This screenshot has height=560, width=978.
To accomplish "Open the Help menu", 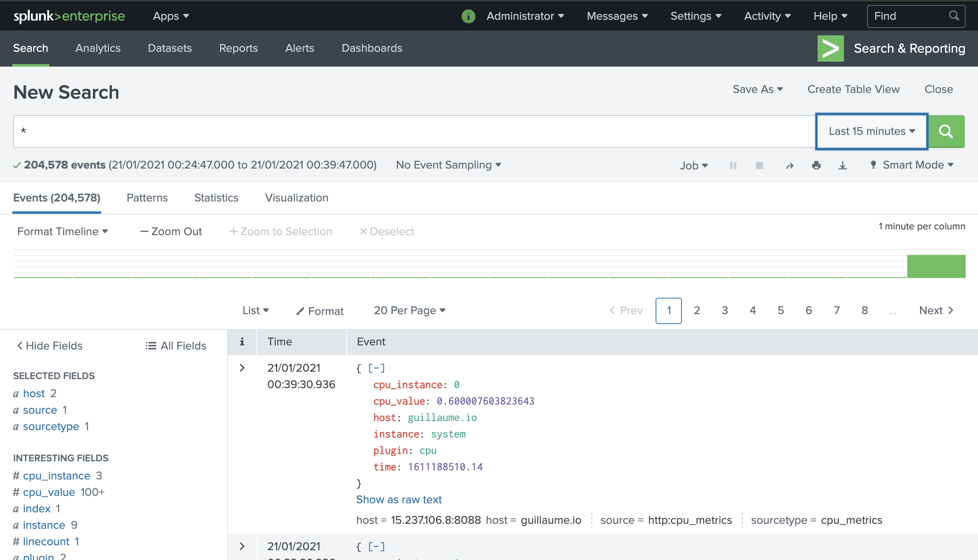I will point(830,16).
